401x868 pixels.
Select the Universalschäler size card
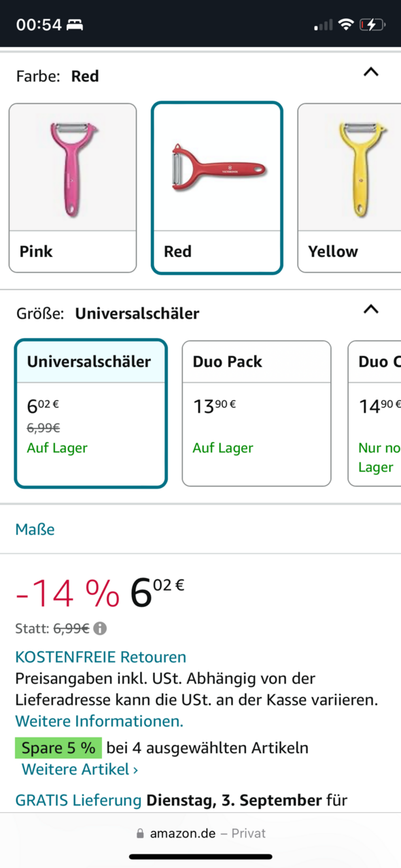tap(90, 413)
